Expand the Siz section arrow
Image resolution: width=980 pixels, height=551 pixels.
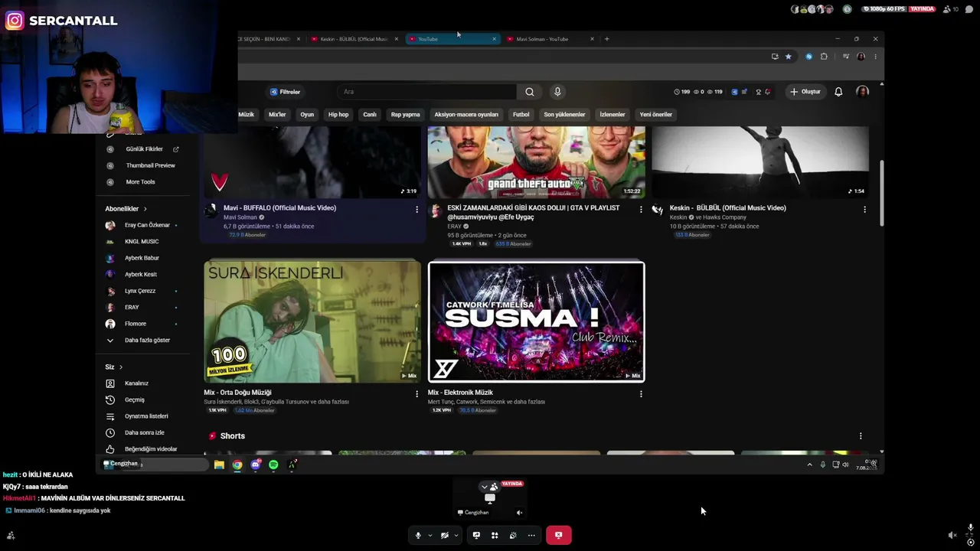pyautogui.click(x=120, y=367)
